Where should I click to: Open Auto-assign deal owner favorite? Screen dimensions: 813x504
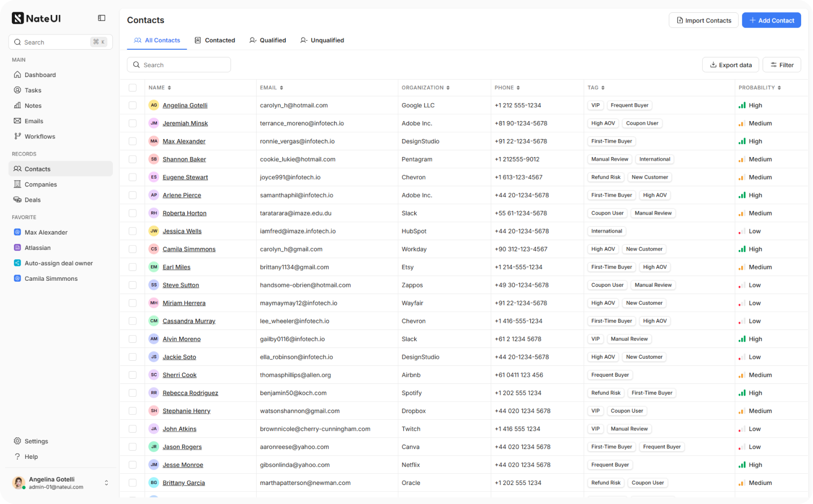coord(61,263)
